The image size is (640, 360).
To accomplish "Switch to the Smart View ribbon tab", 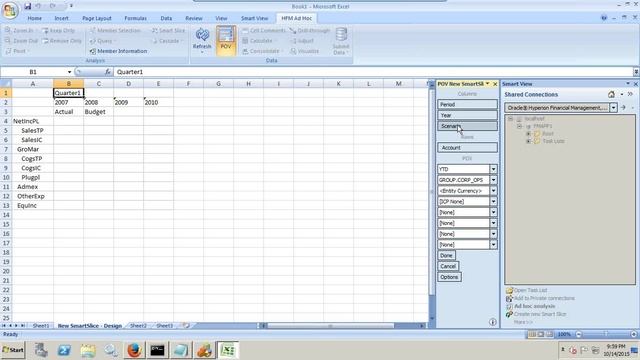I will [254, 18].
